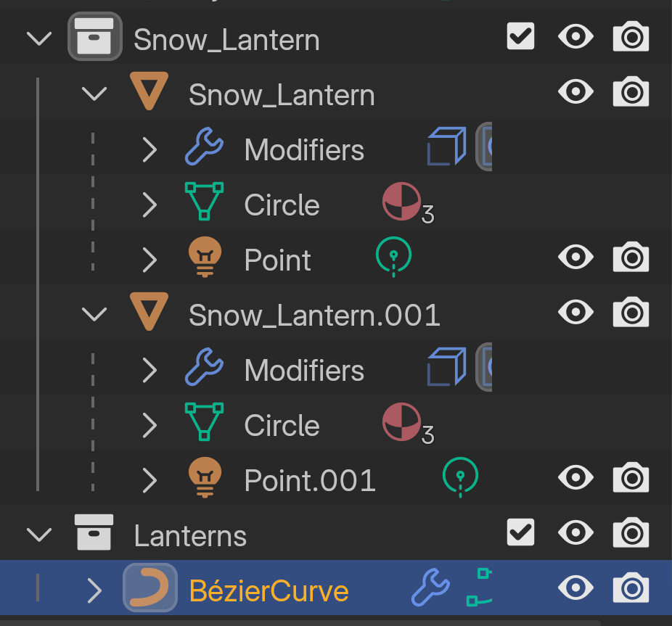Expand Modifiers under first Snow_Lantern object

tap(149, 149)
